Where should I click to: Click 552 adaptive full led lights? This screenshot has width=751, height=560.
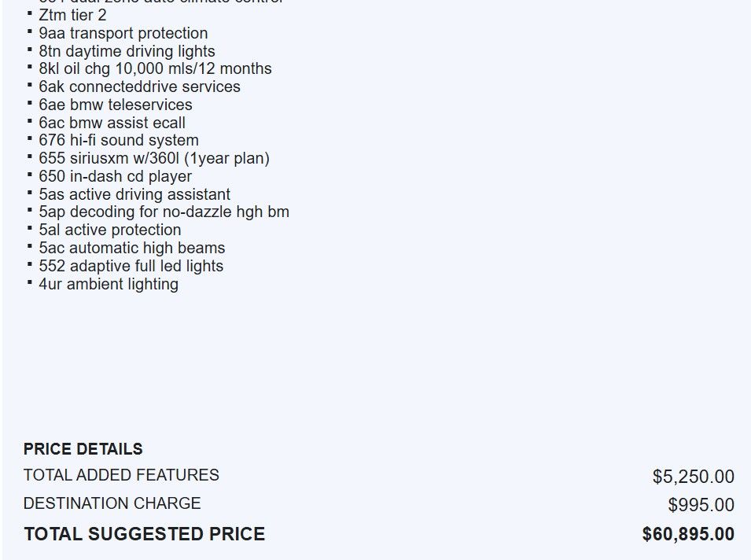pos(131,266)
